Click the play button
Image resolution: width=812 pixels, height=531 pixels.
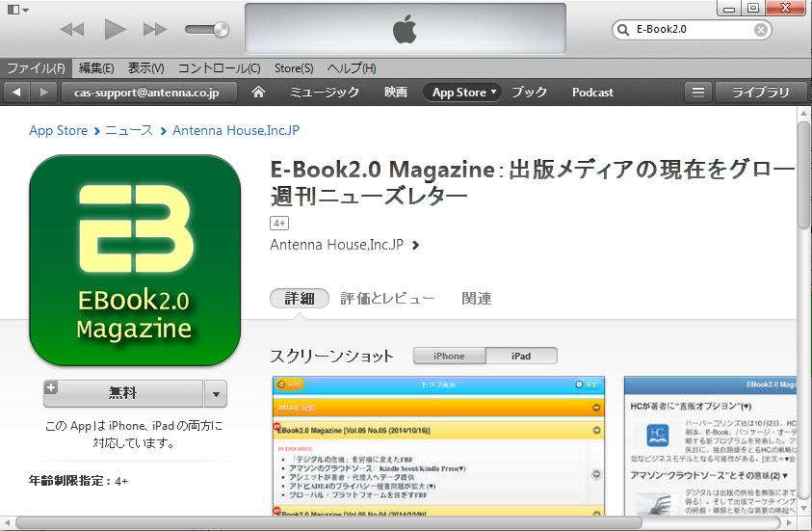[115, 29]
